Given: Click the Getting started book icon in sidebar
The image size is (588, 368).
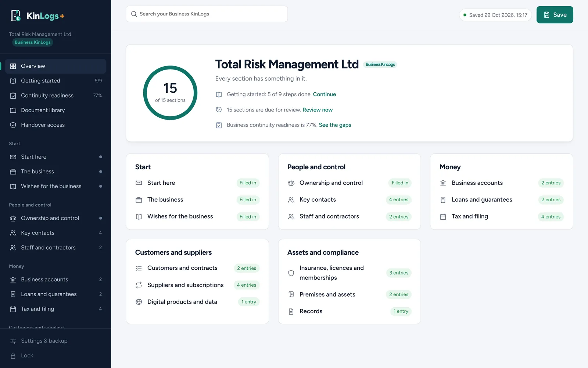Looking at the screenshot, I should 13,81.
